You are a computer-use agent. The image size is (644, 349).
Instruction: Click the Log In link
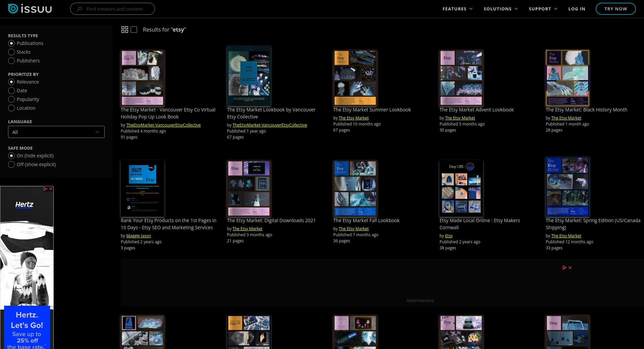pyautogui.click(x=577, y=9)
